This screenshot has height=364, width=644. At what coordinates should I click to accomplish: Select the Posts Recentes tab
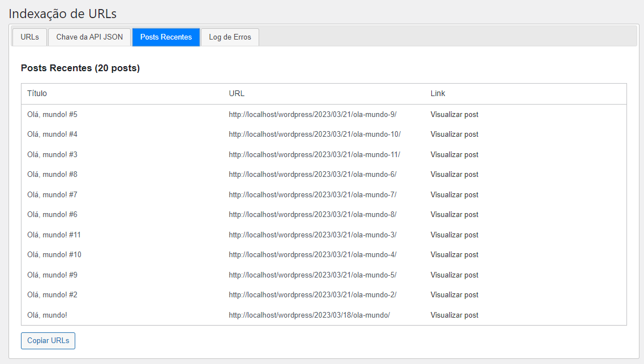point(166,37)
